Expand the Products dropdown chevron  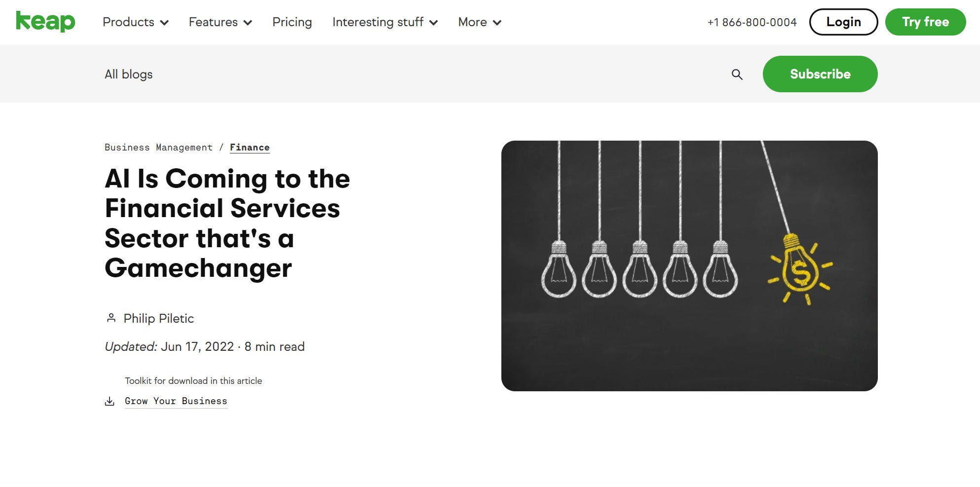[164, 23]
